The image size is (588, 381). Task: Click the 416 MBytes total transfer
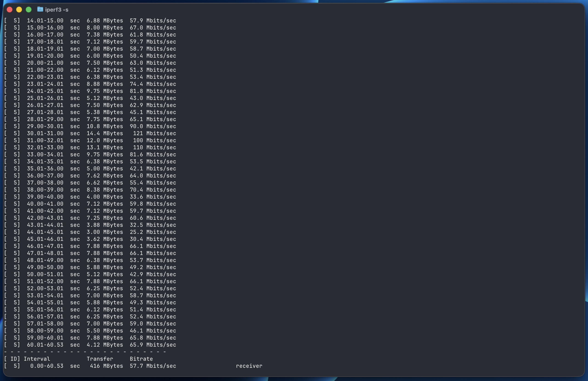pos(107,366)
